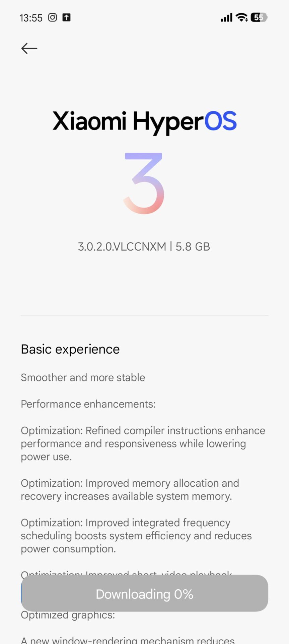This screenshot has height=644, width=289.
Task: Tap the refined compiler instructions paragraph
Action: [143, 443]
